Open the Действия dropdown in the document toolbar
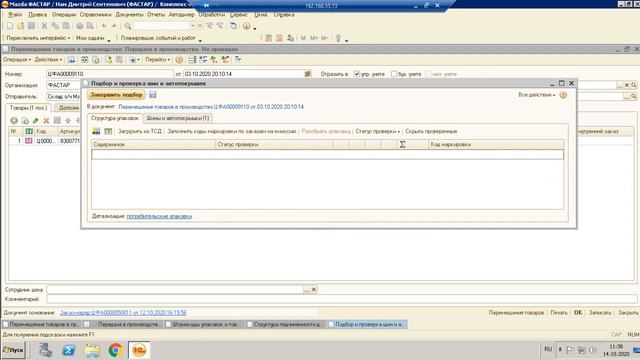The height and width of the screenshot is (360, 640). pos(48,60)
